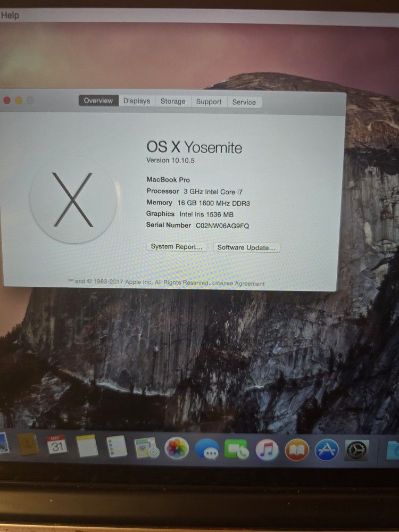399x532 pixels.
Task: Open the Displays tab
Action: (x=137, y=101)
